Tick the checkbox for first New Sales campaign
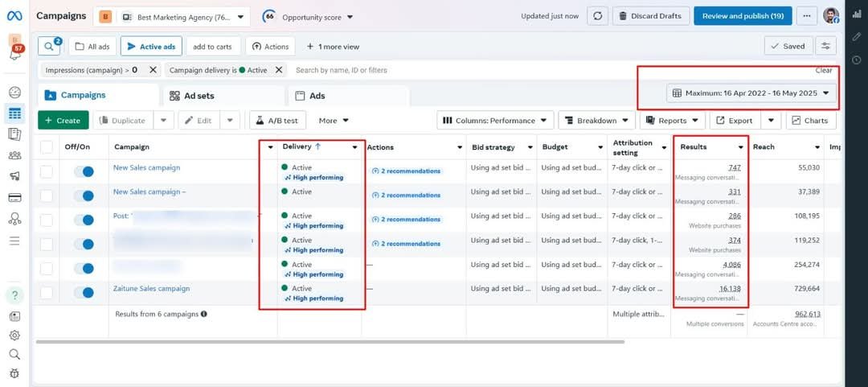 [47, 171]
